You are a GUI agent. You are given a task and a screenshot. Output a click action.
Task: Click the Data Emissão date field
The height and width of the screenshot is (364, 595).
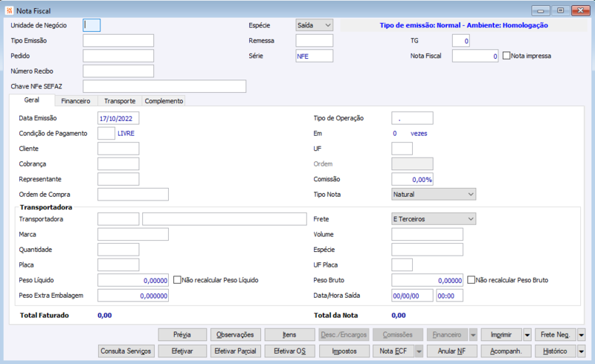(118, 118)
